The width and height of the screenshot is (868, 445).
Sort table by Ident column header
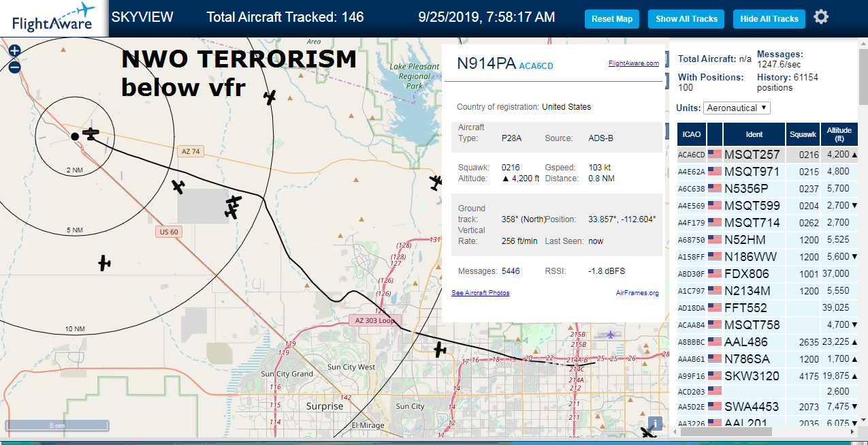pos(754,134)
